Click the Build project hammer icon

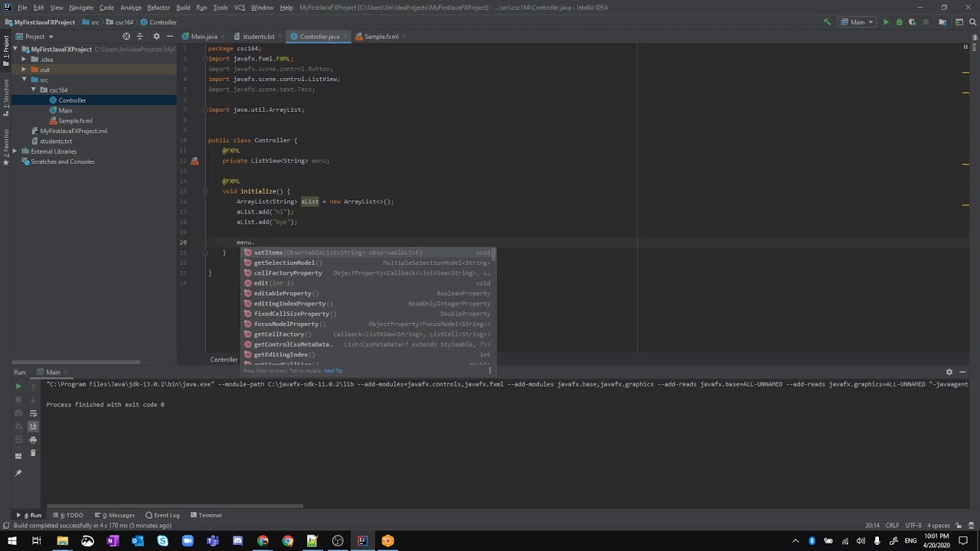click(827, 22)
